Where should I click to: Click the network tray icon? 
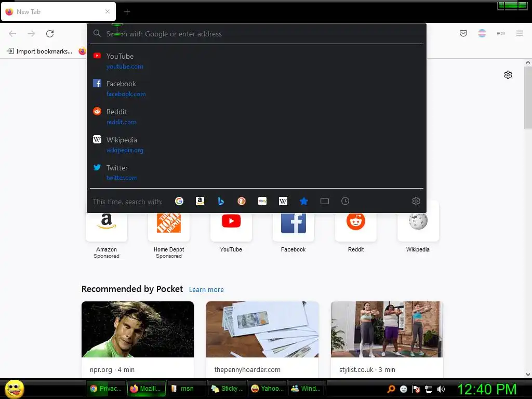[429, 389]
